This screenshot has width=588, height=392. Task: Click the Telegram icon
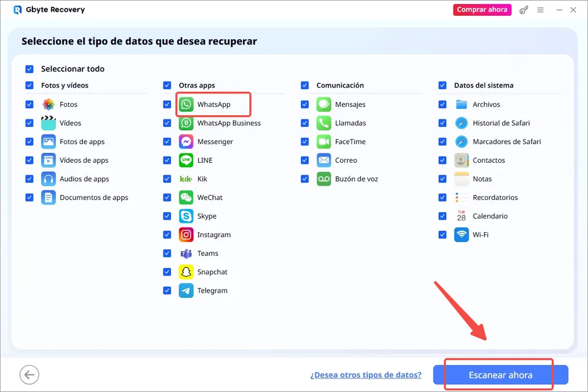point(186,290)
